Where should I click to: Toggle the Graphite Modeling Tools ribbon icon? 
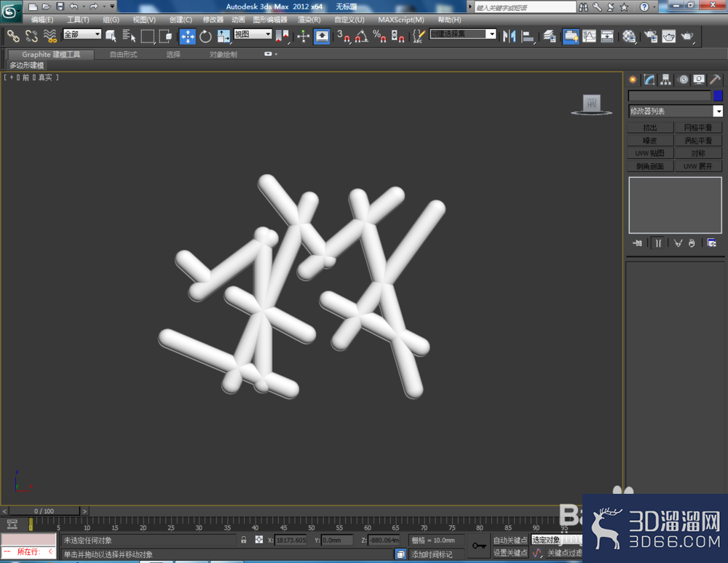(x=571, y=36)
